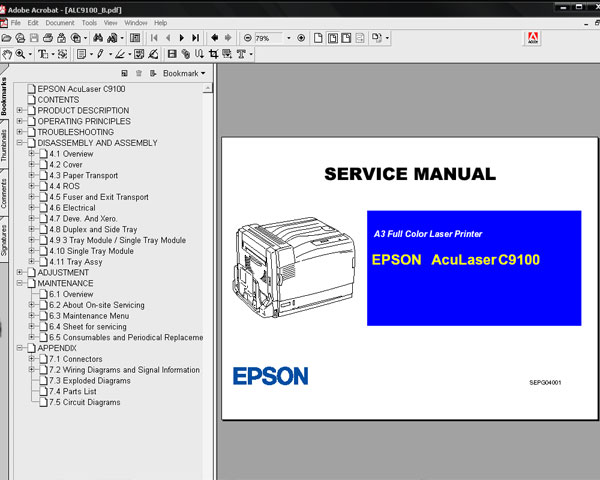Collapse the MAINTENANCE bookmark
This screenshot has height=480, width=600.
(20, 283)
